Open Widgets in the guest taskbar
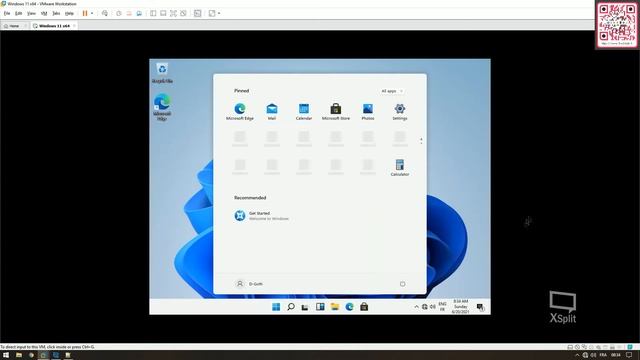 point(320,307)
